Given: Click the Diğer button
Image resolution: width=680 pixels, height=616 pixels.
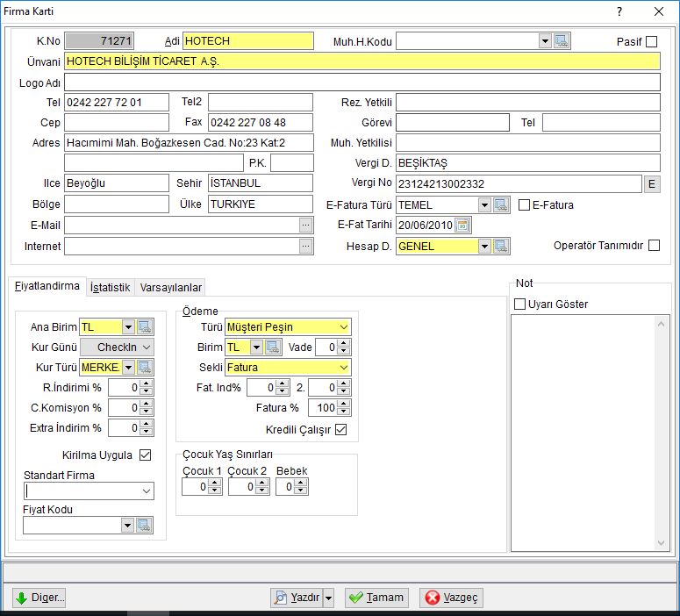Looking at the screenshot, I should point(39,598).
